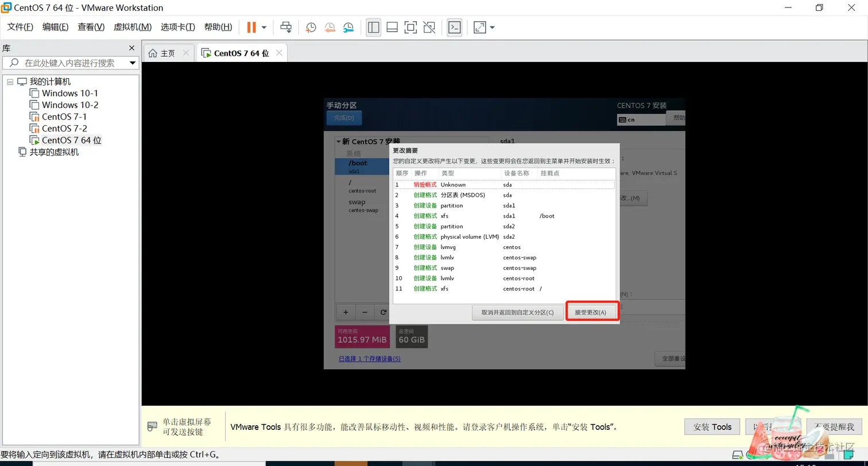Toggle the library sidebar view icon
Screen dimensions: 868x466
click(x=374, y=27)
